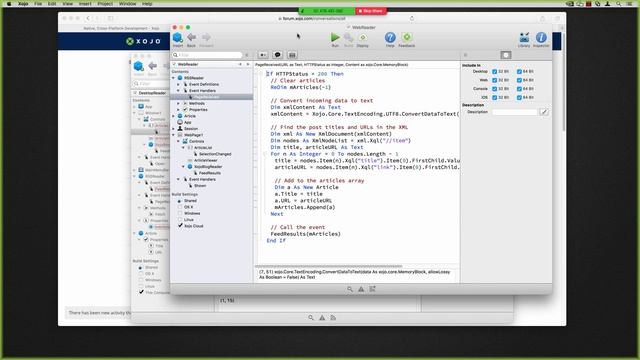Click the block icon right of comment bubble
The height and width of the screenshot is (360, 640).
292,55
